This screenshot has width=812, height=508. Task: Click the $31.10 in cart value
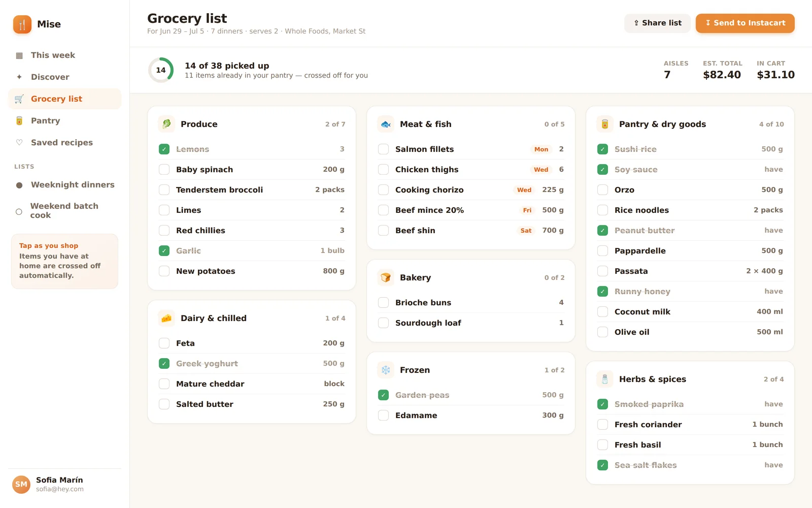click(775, 75)
